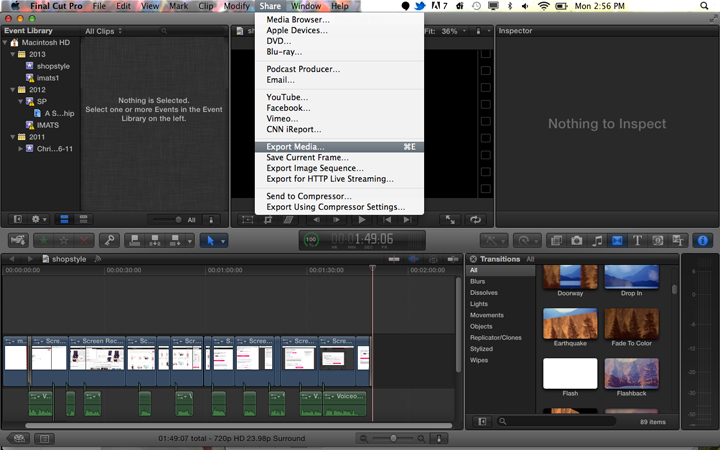
Task: Toggle viewer loop playback
Action: tap(475, 220)
